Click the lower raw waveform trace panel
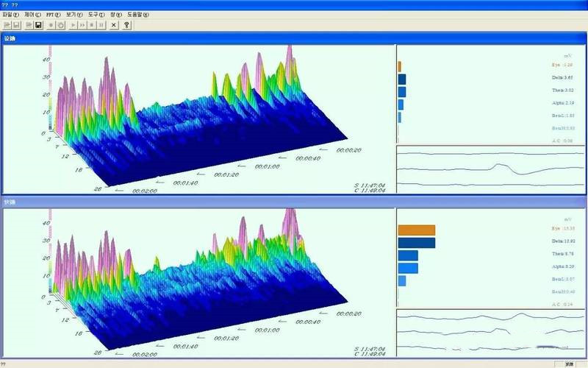This screenshot has height=368, width=588. tap(490, 333)
